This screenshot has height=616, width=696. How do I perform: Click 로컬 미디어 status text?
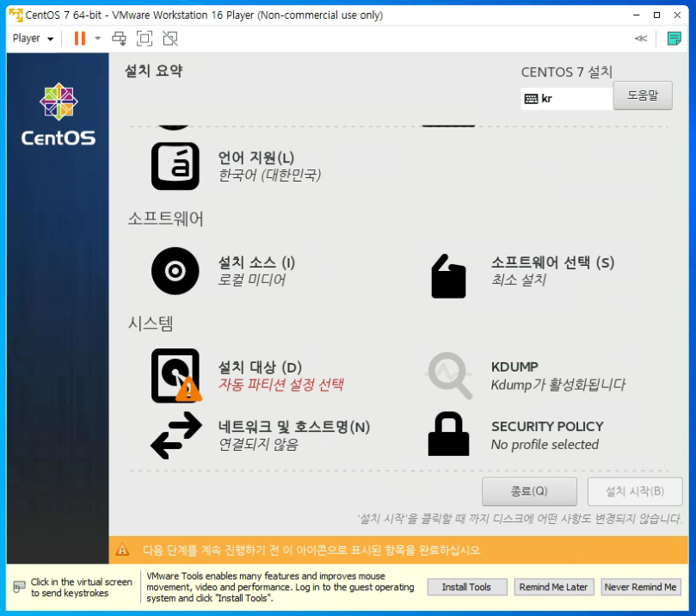pyautogui.click(x=251, y=280)
